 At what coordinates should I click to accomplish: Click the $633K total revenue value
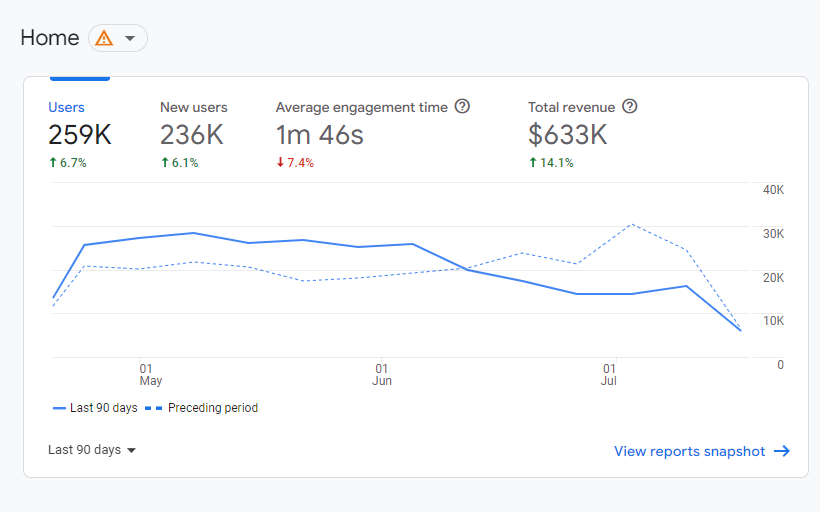click(567, 135)
